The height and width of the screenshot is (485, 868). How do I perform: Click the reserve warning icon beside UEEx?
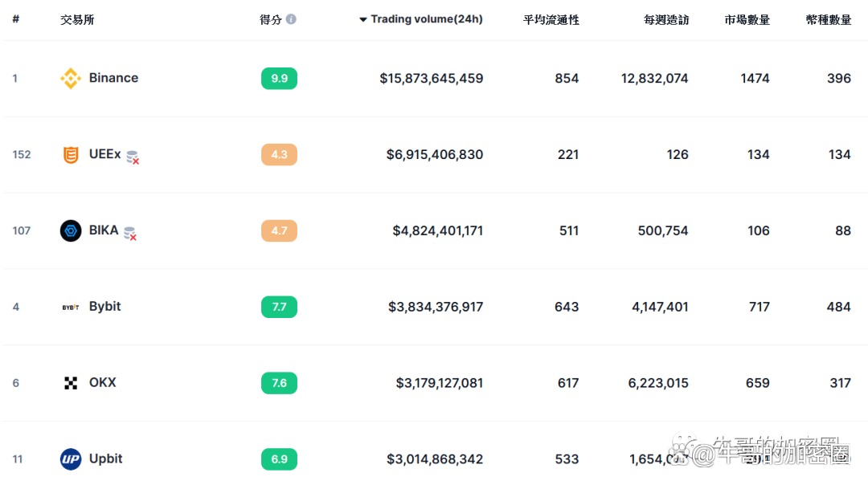(x=133, y=157)
